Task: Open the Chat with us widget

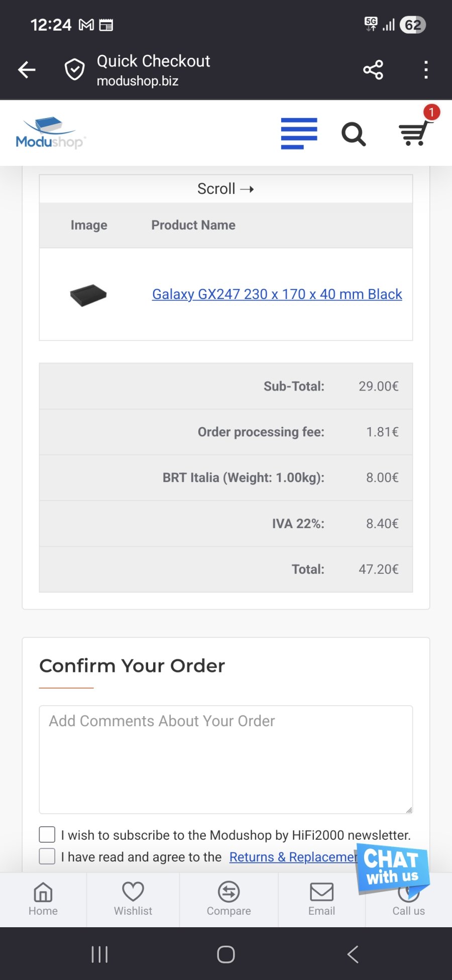Action: (x=392, y=868)
